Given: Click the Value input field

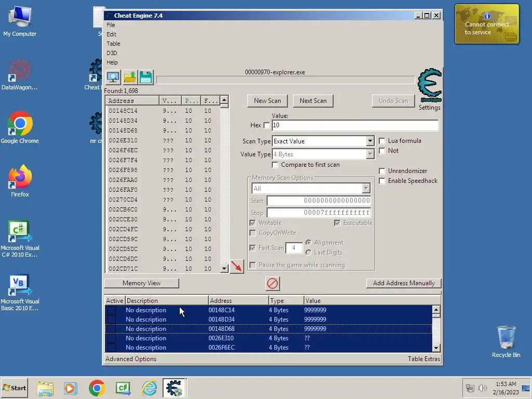Looking at the screenshot, I should (x=355, y=125).
